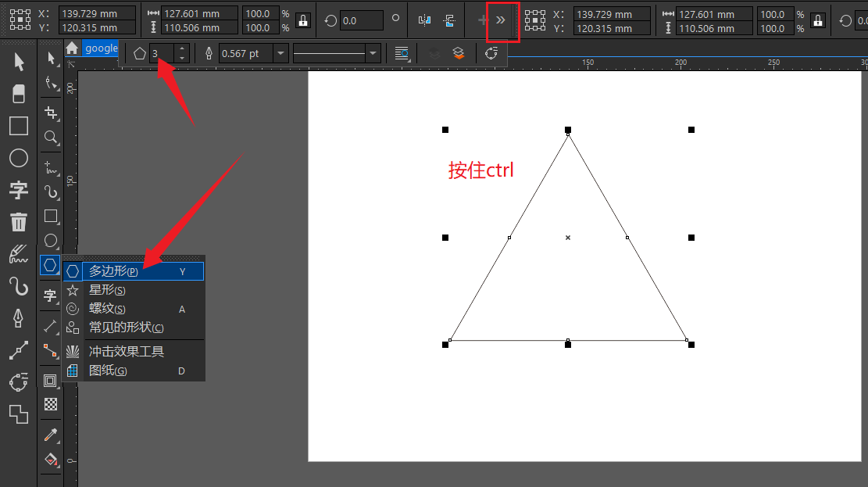Image resolution: width=868 pixels, height=487 pixels.
Task: Select the large Ellipse tool icon
Action: point(18,158)
